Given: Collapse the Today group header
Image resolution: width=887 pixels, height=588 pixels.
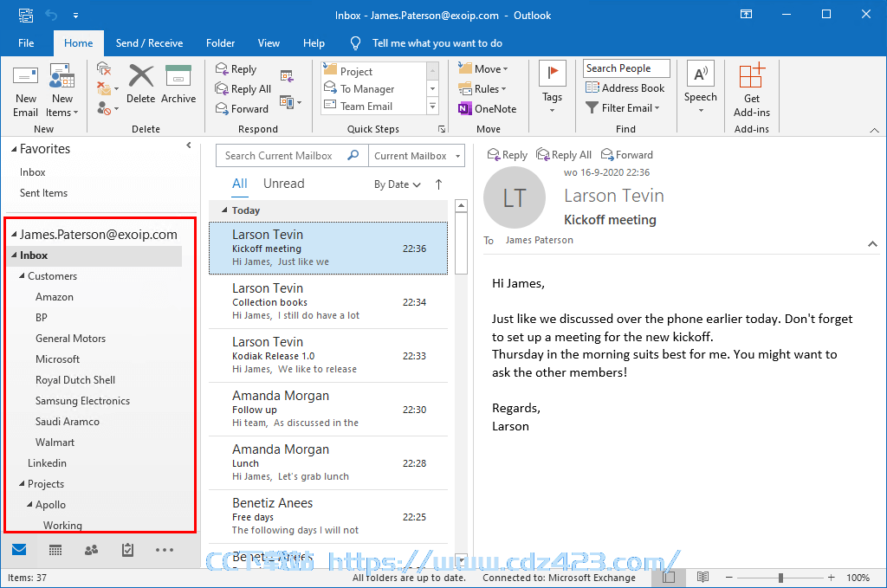Looking at the screenshot, I should point(224,210).
